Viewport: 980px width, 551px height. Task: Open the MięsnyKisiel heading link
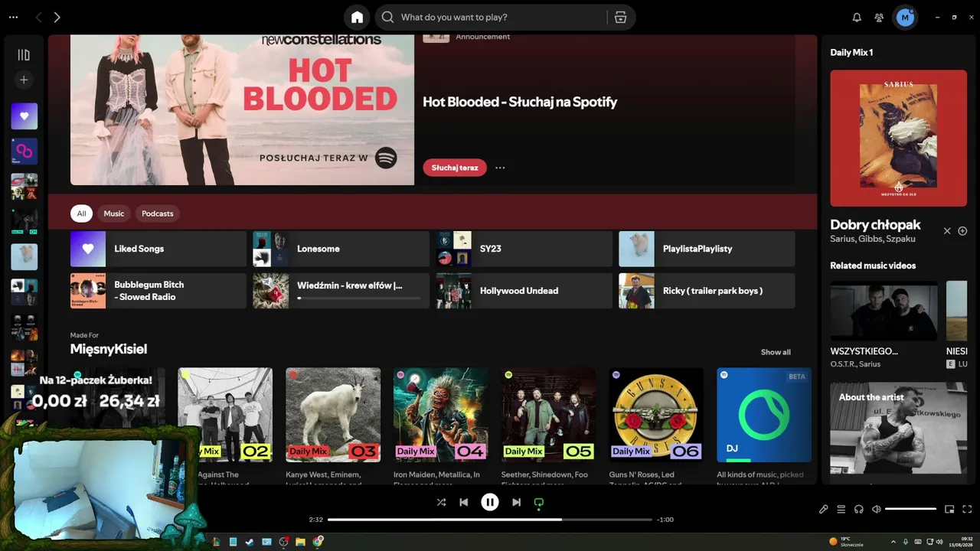(x=109, y=349)
